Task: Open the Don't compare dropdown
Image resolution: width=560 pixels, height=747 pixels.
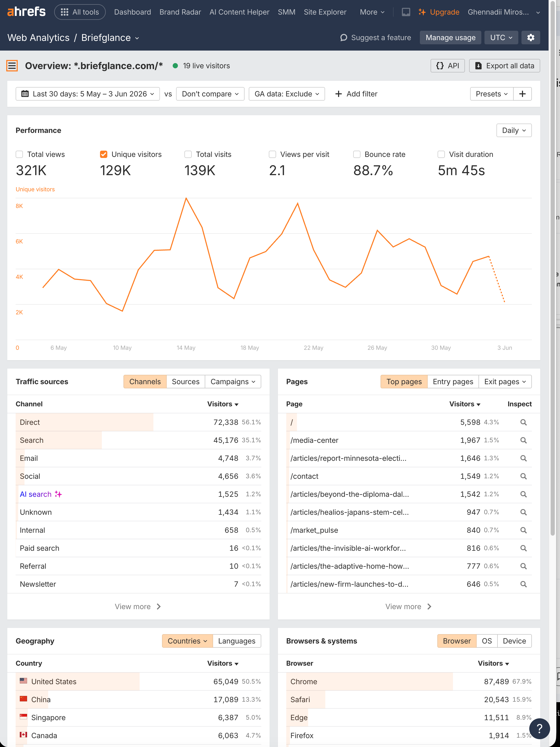Action: (210, 94)
